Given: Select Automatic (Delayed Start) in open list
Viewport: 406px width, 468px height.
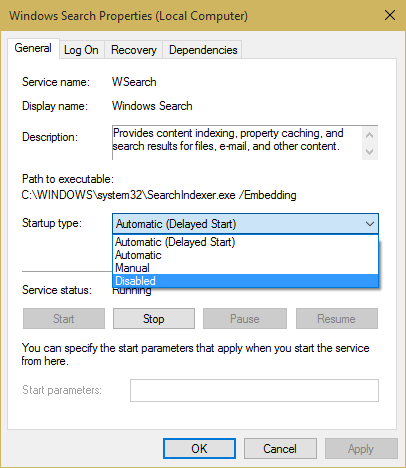Looking at the screenshot, I should pyautogui.click(x=246, y=242).
